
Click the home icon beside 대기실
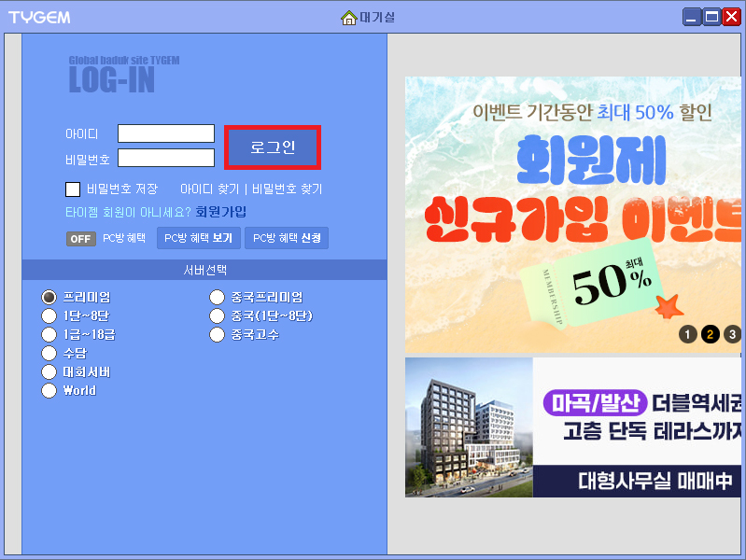[349, 18]
